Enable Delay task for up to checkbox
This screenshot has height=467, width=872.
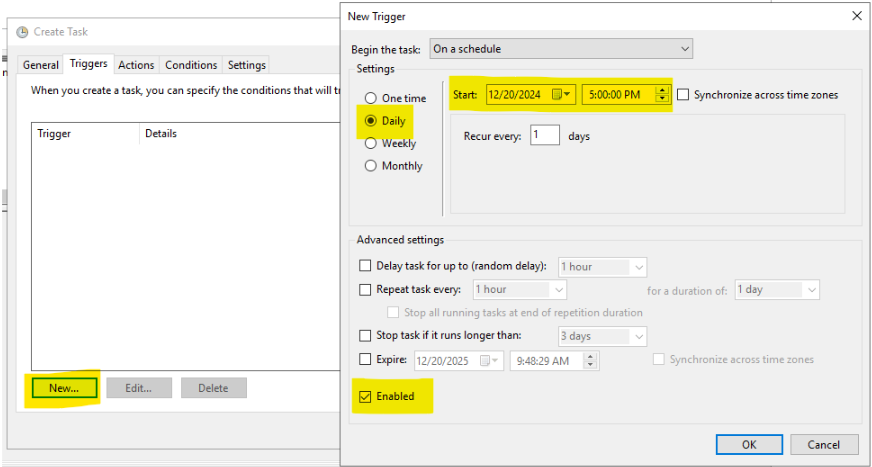365,266
